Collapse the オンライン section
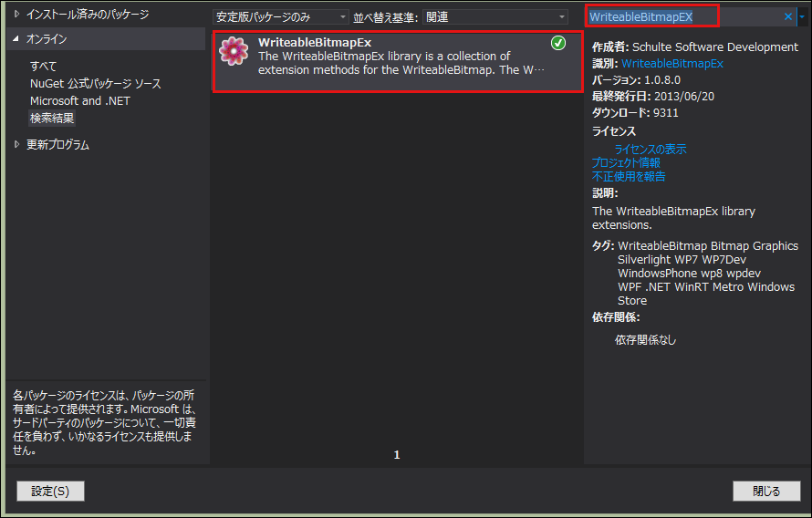 click(x=16, y=39)
